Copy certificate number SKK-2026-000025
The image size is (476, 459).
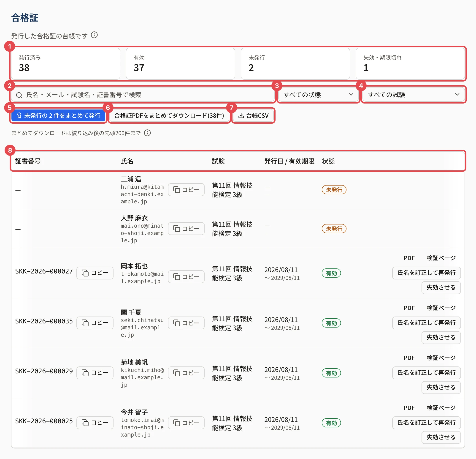pos(95,423)
